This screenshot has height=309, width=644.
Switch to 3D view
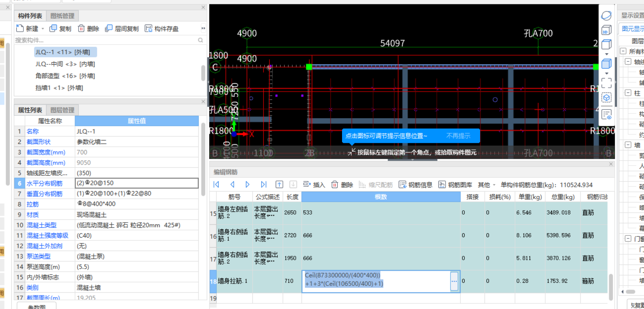coord(606,30)
